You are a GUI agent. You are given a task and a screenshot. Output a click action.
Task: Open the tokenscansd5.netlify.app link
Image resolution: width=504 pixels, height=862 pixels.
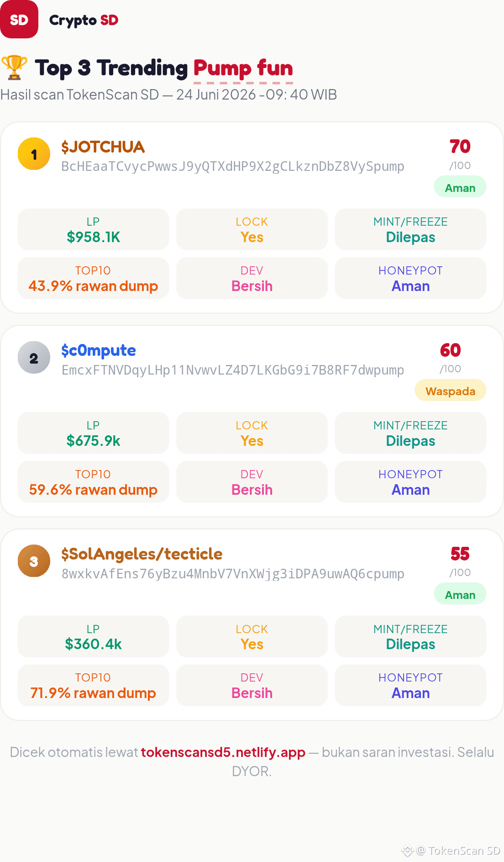click(x=223, y=752)
